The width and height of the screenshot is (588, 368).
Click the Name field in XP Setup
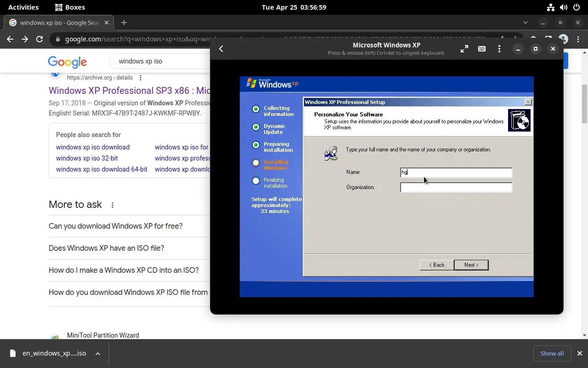(x=456, y=172)
